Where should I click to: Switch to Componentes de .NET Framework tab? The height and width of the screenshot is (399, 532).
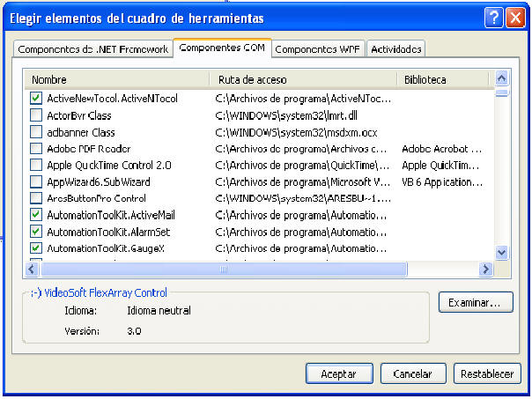point(92,49)
